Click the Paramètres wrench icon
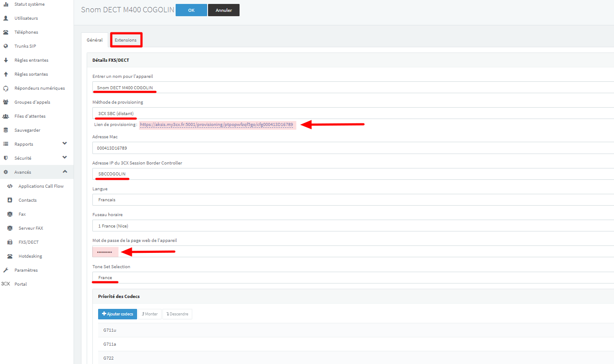Image resolution: width=614 pixels, height=364 pixels. click(6, 270)
